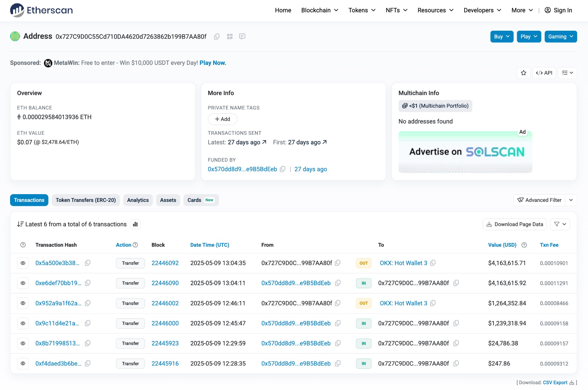
Task: Expand the Resources menu
Action: coord(436,10)
